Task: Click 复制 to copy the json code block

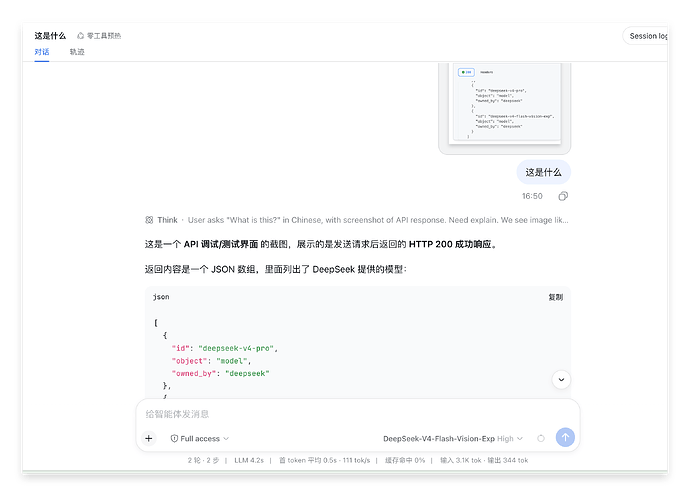Action: click(x=555, y=297)
